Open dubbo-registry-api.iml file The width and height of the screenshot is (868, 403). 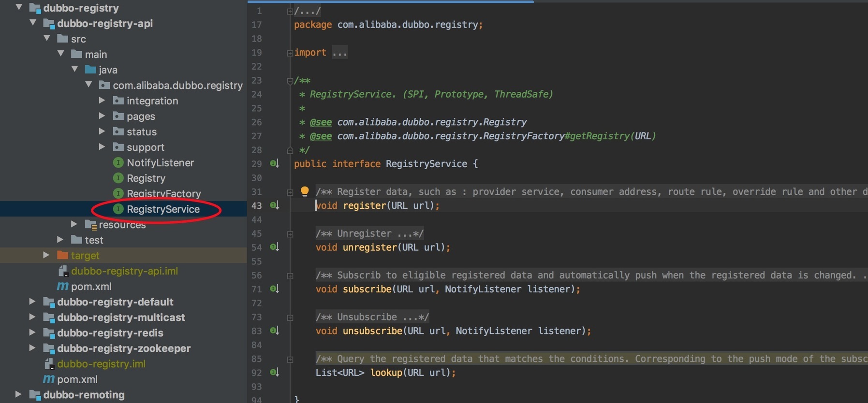tap(124, 271)
